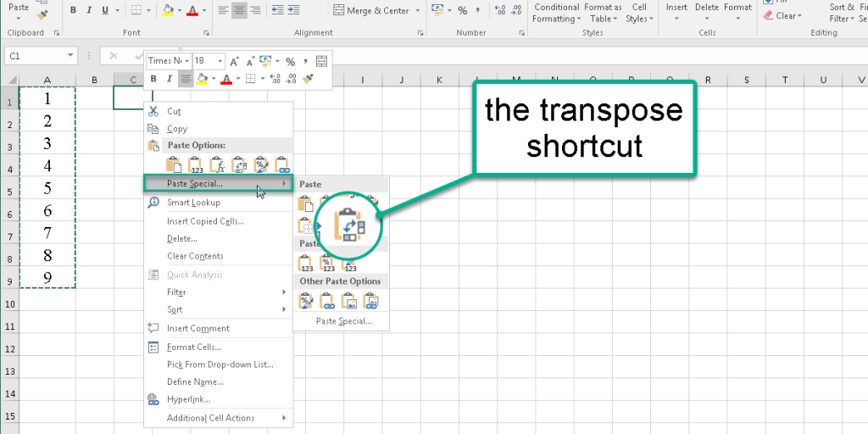Select Insert Copied Cells... in the context menu
868x434 pixels.
coord(206,221)
